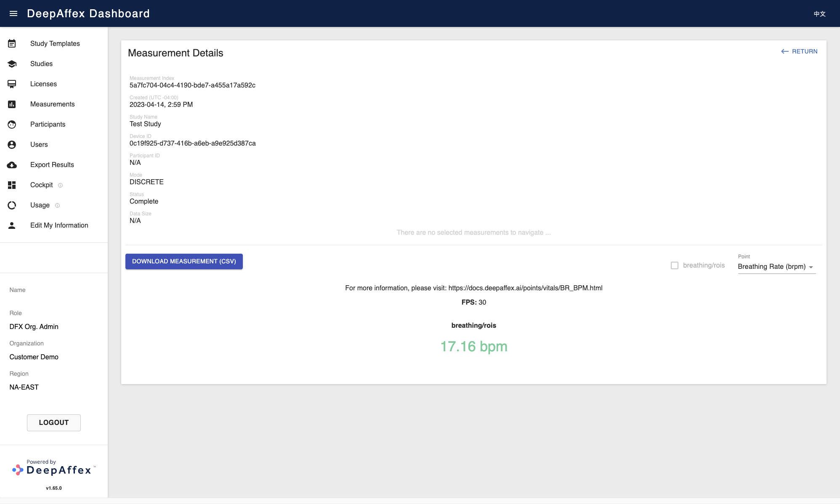Click the Measurements chart icon
840x504 pixels.
click(12, 104)
